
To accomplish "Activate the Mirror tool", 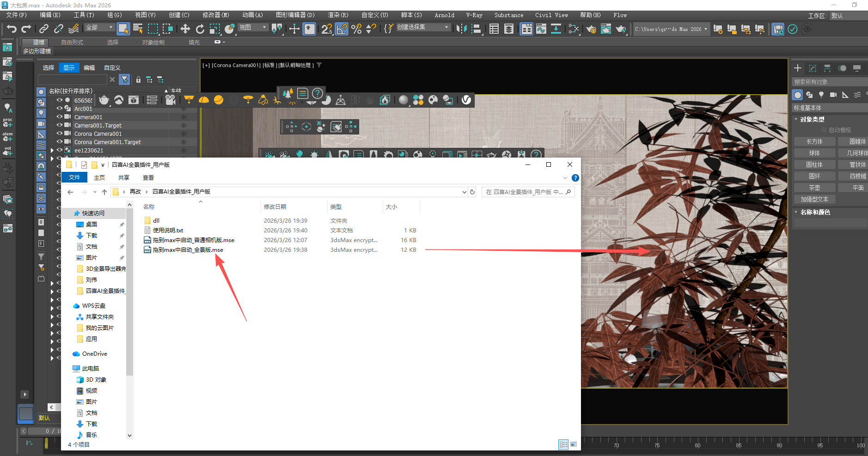I will coord(461,29).
